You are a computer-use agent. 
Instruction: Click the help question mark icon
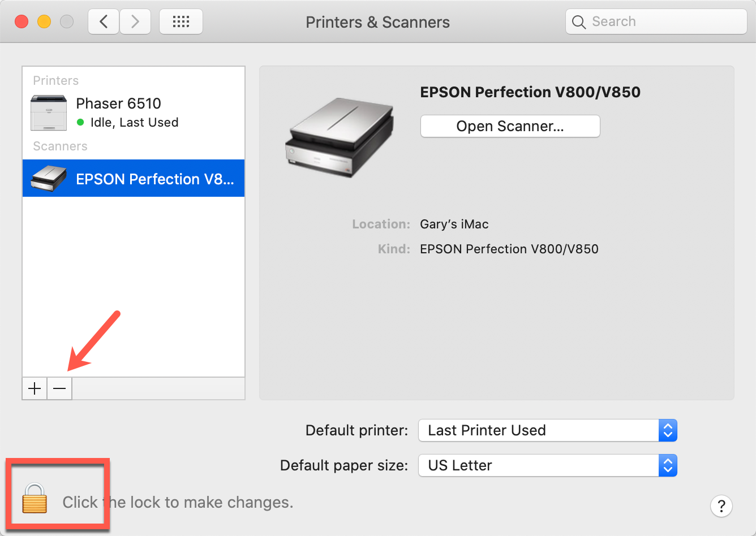721,506
